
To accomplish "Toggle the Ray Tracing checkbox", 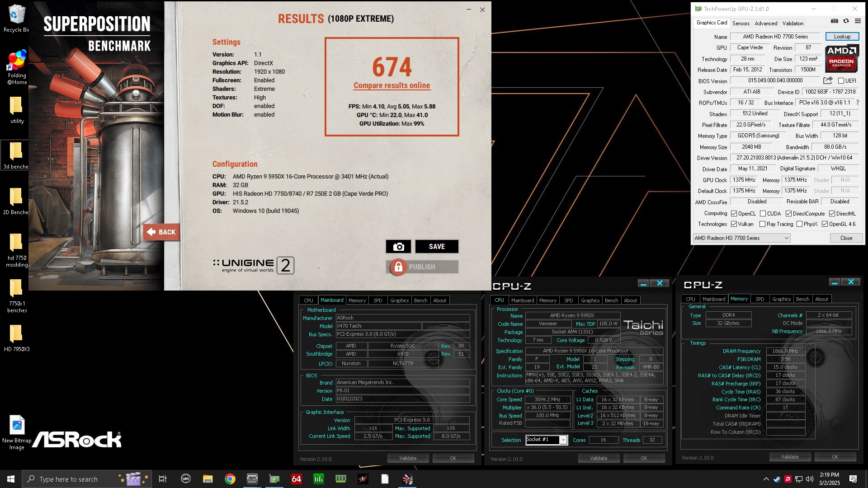I will 763,224.
